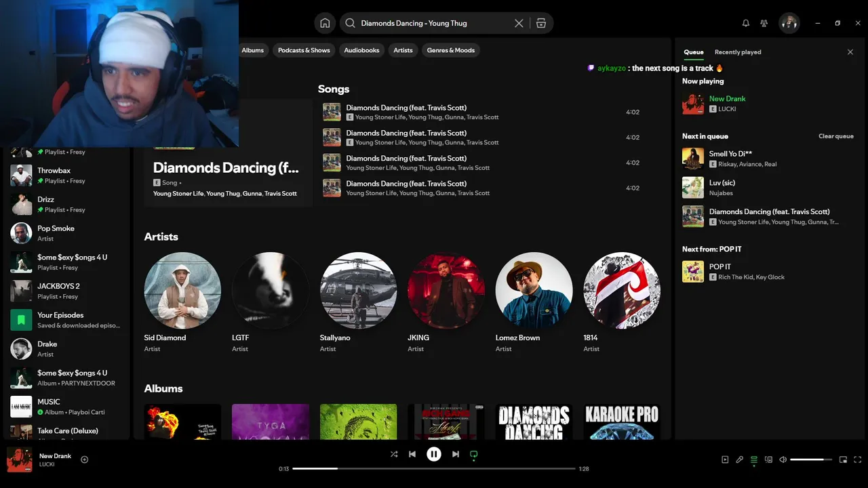Play POP IT from the queue
The height and width of the screenshot is (488, 868).
(x=768, y=272)
